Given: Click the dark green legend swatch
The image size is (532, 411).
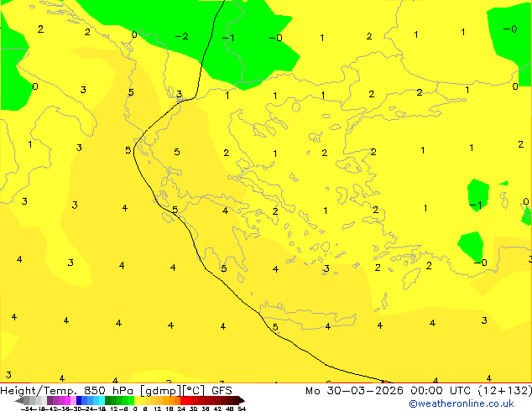Looking at the screenshot, I should click(x=108, y=400).
